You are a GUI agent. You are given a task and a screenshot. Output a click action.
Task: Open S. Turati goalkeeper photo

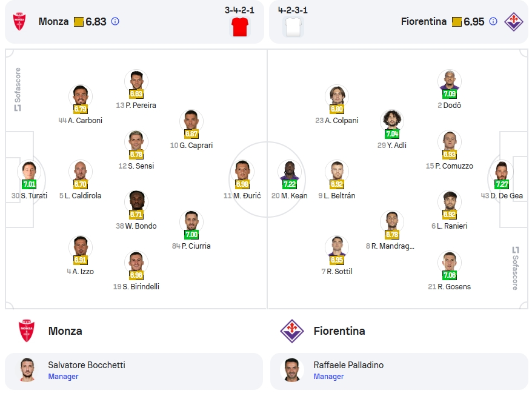[29, 172]
